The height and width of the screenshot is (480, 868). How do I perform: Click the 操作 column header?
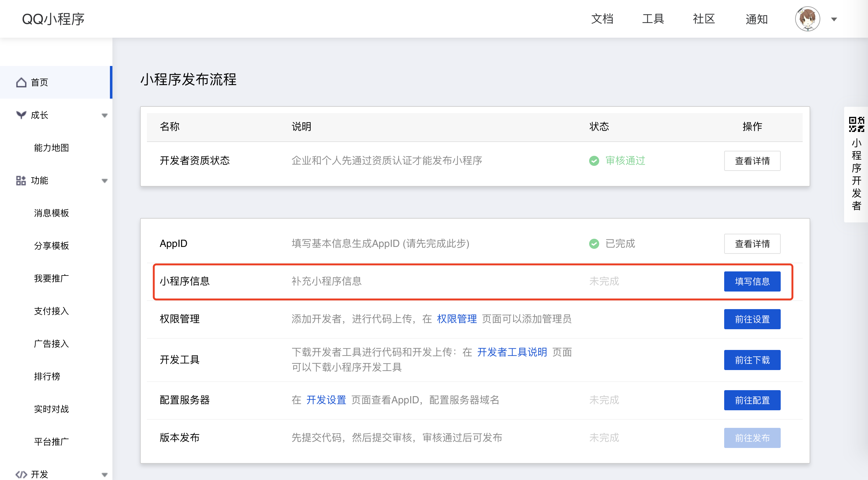pyautogui.click(x=752, y=127)
